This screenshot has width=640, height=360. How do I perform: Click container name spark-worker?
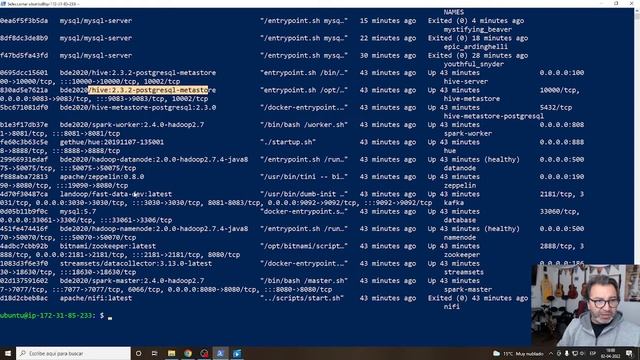(x=467, y=133)
